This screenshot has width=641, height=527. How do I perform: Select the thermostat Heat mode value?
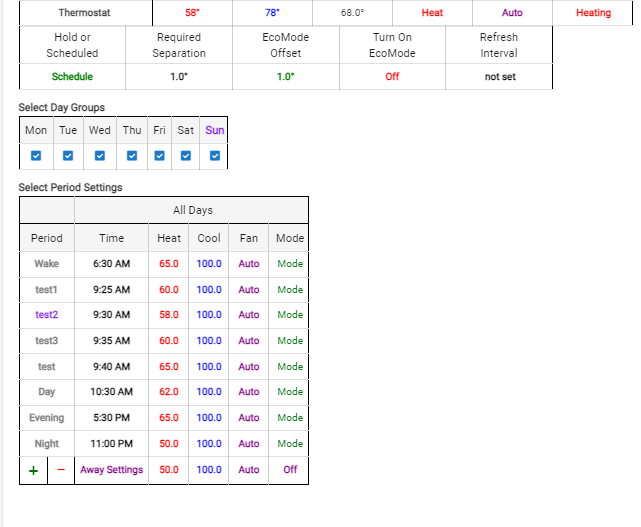point(433,13)
